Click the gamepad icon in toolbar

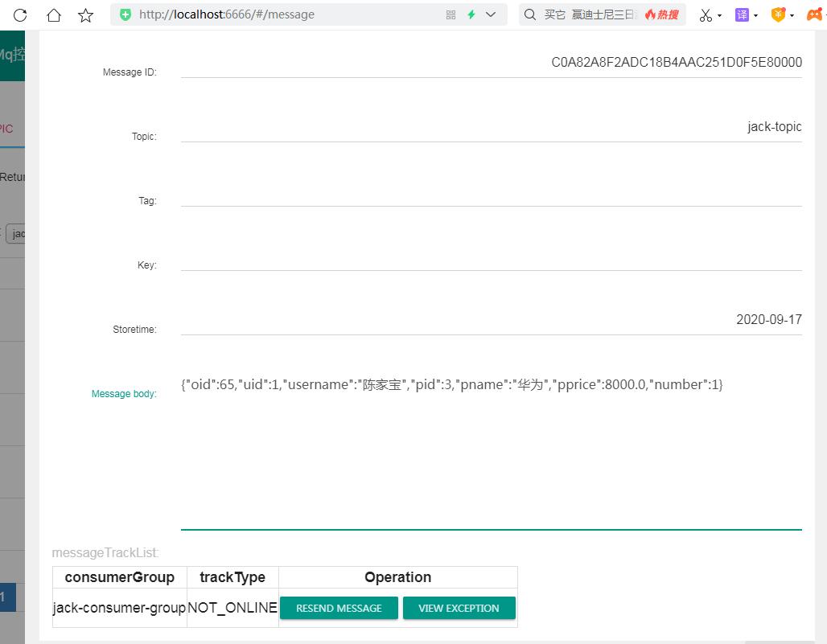coord(815,14)
